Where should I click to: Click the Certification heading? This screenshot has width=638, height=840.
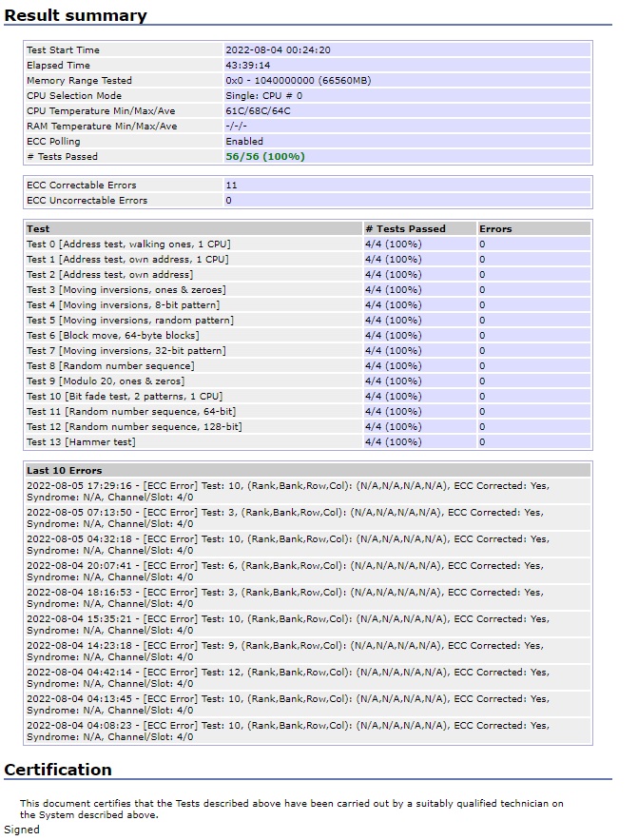(58, 770)
